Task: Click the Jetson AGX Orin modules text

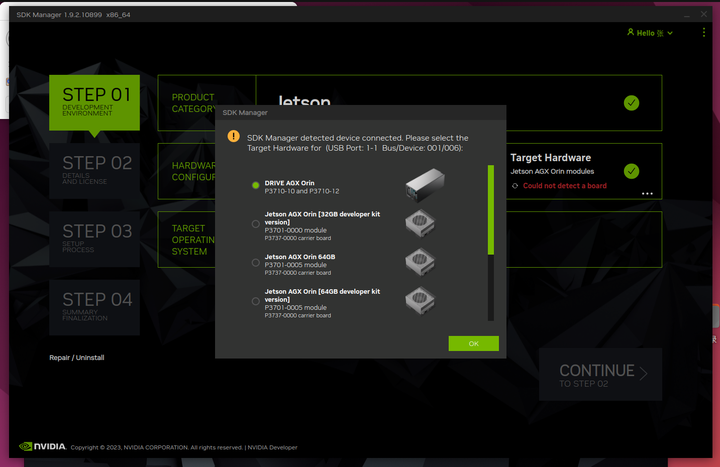Action: [x=552, y=172]
